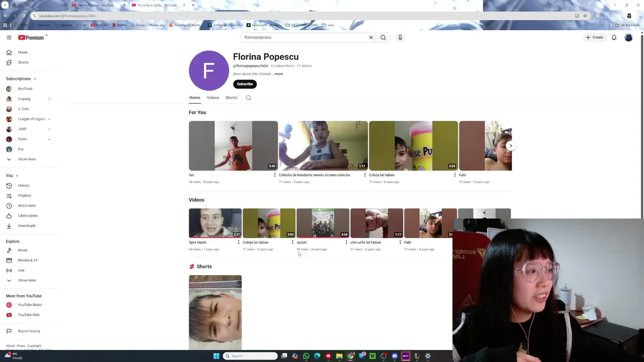Open WhatsApp from the taskbar
This screenshot has height=362, width=644.
pyautogui.click(x=306, y=356)
